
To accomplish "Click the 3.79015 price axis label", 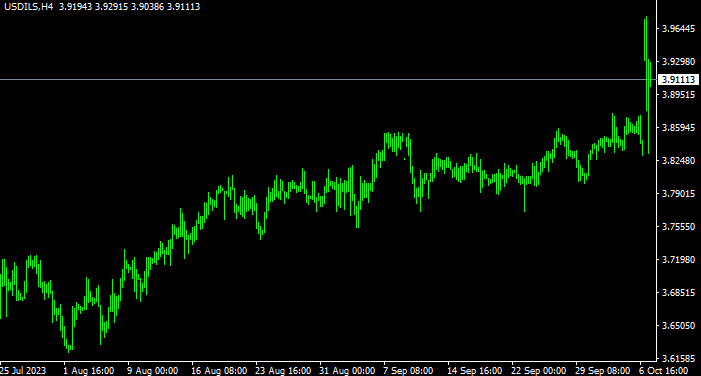I will point(679,194).
